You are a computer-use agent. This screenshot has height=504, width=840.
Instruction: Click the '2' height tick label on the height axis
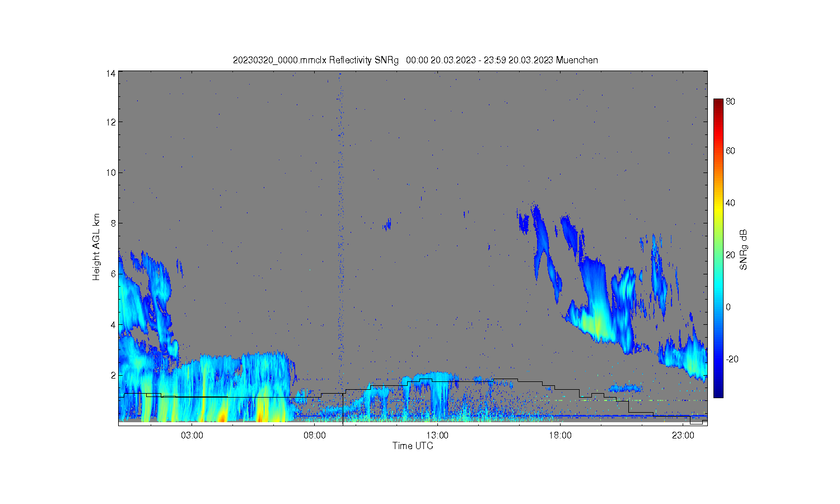pyautogui.click(x=113, y=375)
